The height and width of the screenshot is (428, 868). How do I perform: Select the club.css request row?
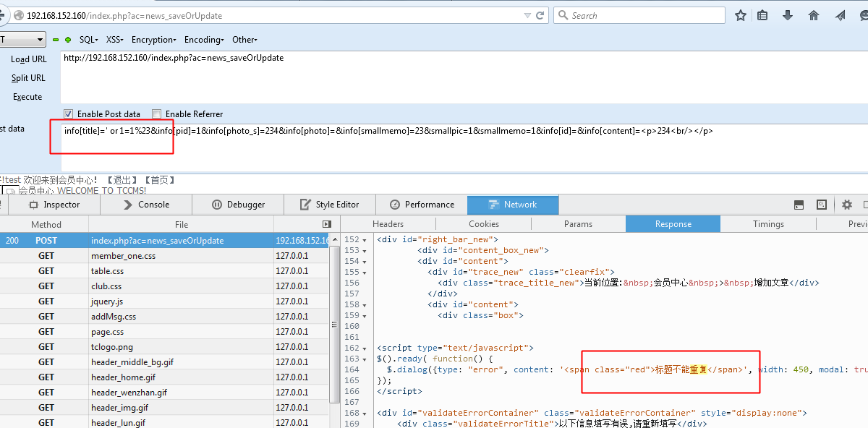click(165, 286)
